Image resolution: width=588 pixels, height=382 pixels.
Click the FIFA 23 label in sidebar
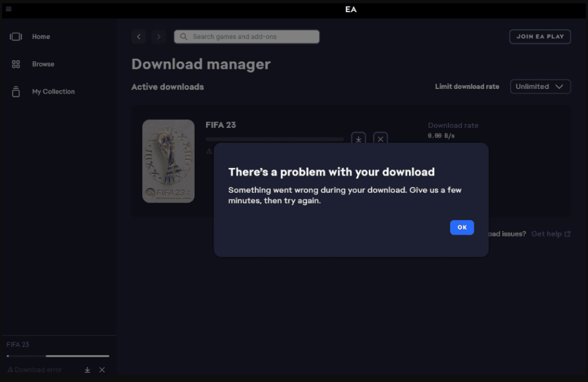coord(18,345)
